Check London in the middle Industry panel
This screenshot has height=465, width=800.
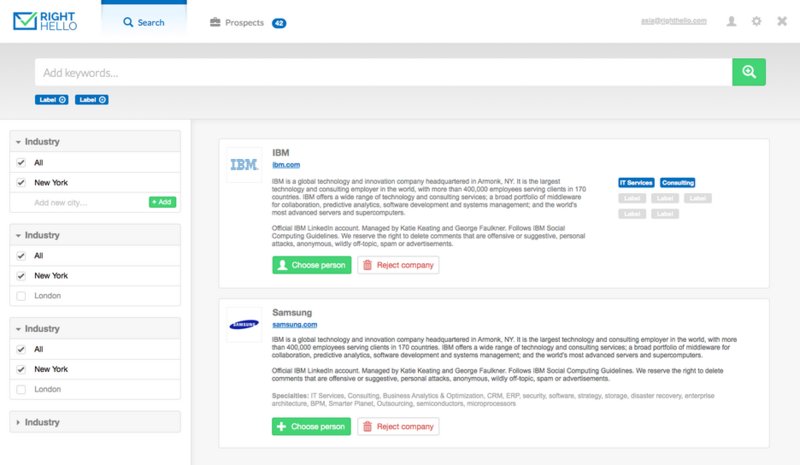tap(21, 296)
